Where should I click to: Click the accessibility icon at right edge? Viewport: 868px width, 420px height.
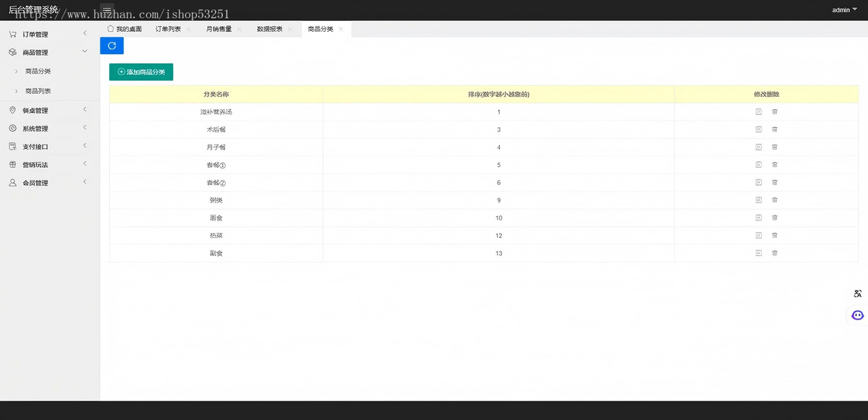(858, 293)
